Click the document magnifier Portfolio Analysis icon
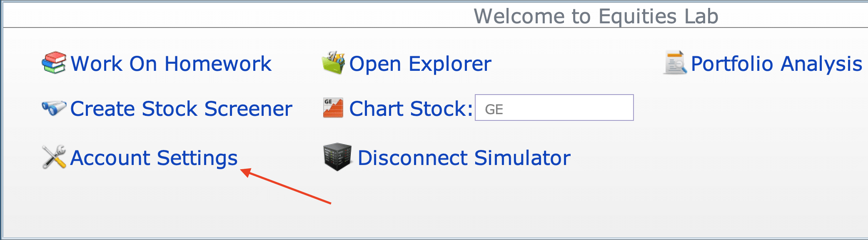The height and width of the screenshot is (240, 868). coord(675,62)
